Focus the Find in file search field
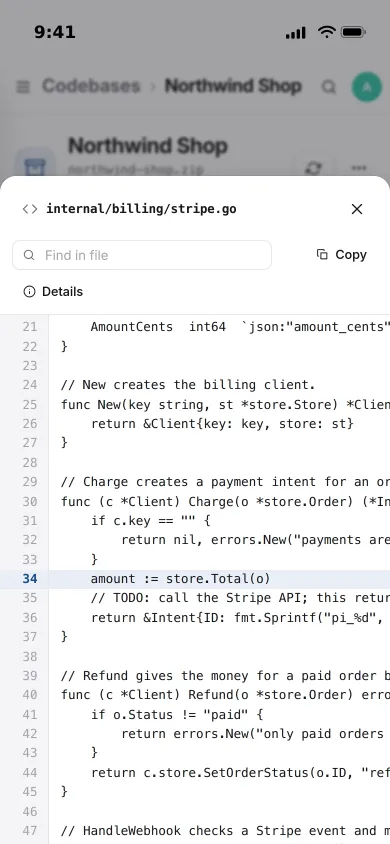The width and height of the screenshot is (390, 844). tap(142, 255)
